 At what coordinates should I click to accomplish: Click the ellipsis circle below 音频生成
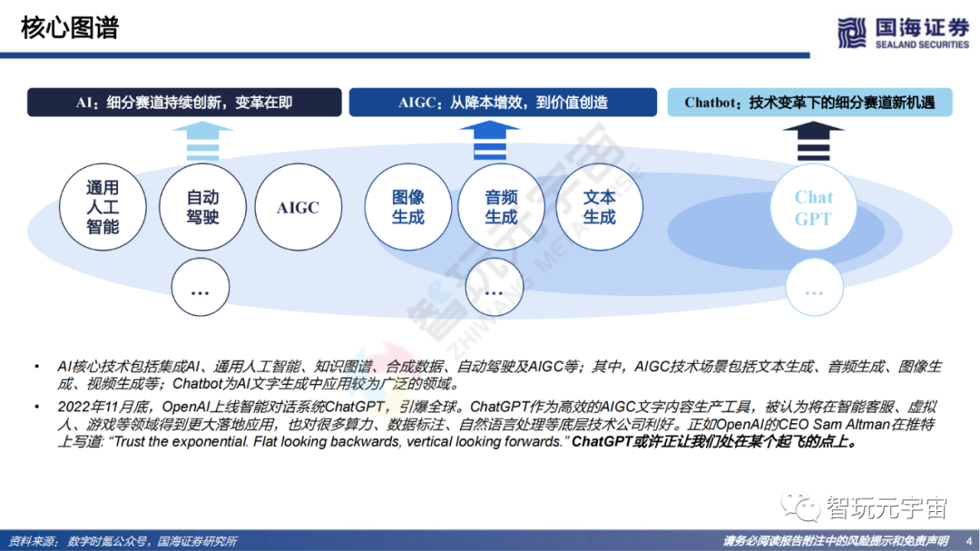[x=494, y=287]
